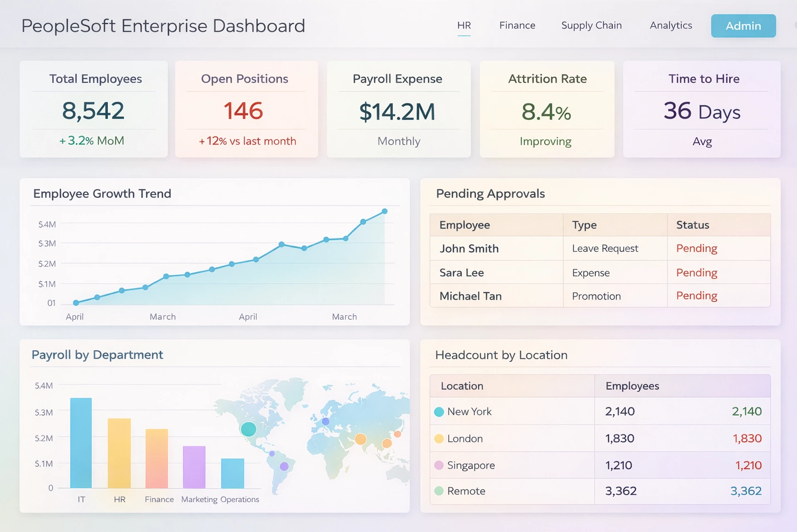Viewport: 797px width, 532px height.
Task: Select the Marketing bar in payroll chart
Action: (x=195, y=467)
